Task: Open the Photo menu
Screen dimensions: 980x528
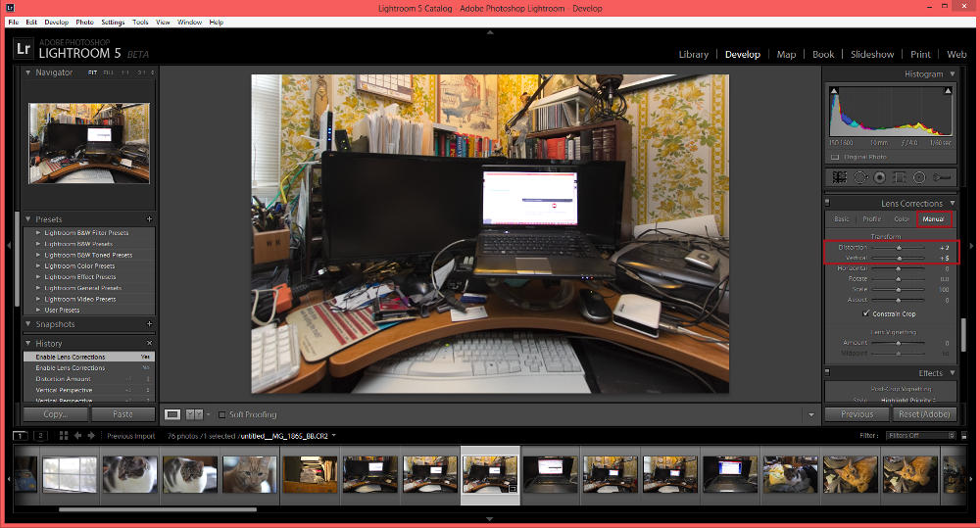Action: [x=85, y=22]
